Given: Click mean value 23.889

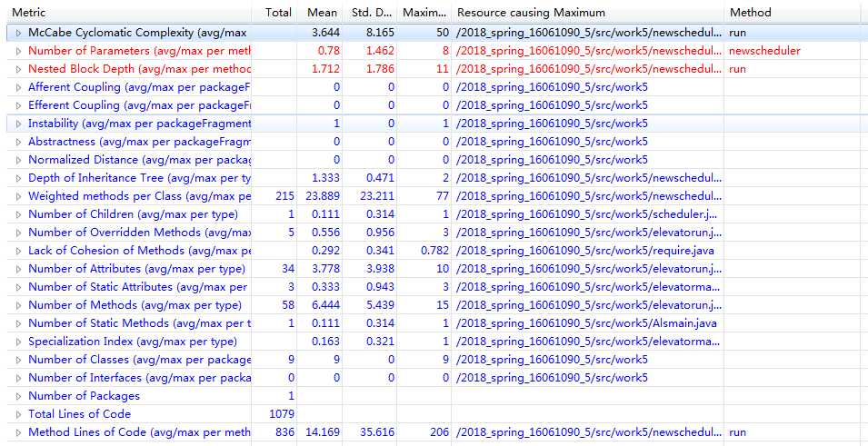Looking at the screenshot, I should click(322, 196).
